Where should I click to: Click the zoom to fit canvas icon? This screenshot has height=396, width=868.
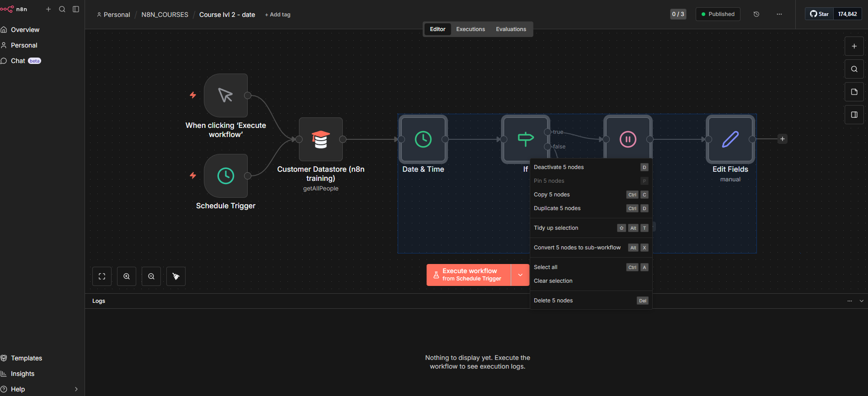tap(102, 276)
